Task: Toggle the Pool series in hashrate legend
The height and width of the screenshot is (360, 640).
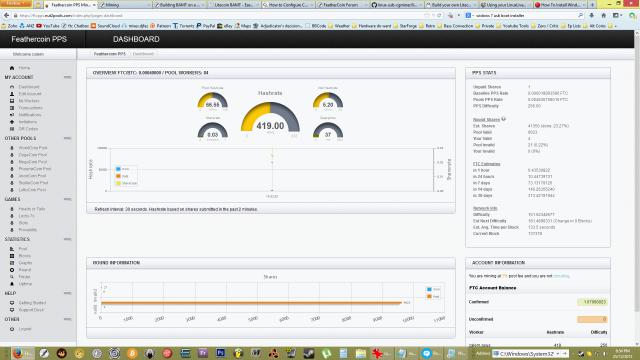Action: [122, 169]
